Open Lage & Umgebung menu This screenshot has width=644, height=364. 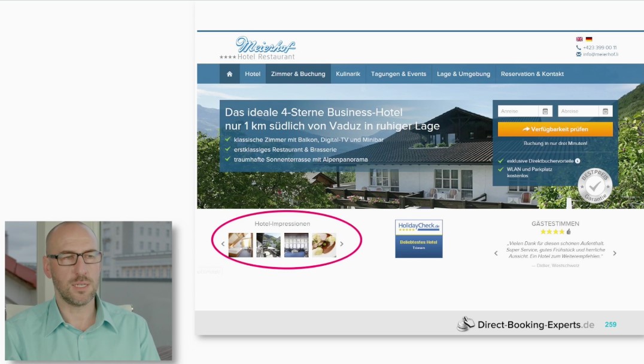coord(463,74)
